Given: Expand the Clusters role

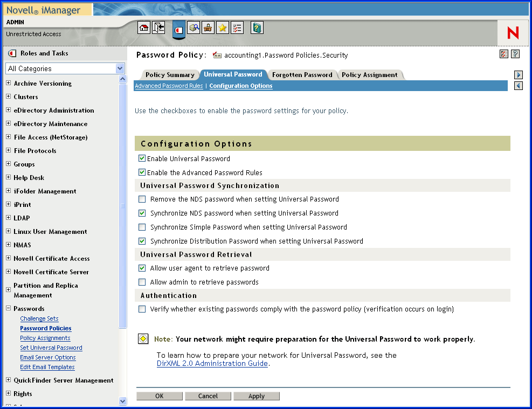Looking at the screenshot, I should click(x=9, y=96).
